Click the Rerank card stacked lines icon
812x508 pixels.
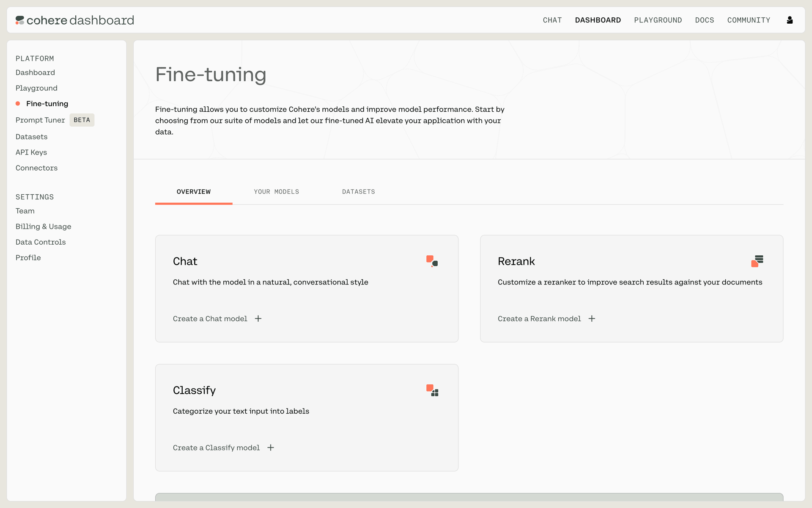coord(757,261)
